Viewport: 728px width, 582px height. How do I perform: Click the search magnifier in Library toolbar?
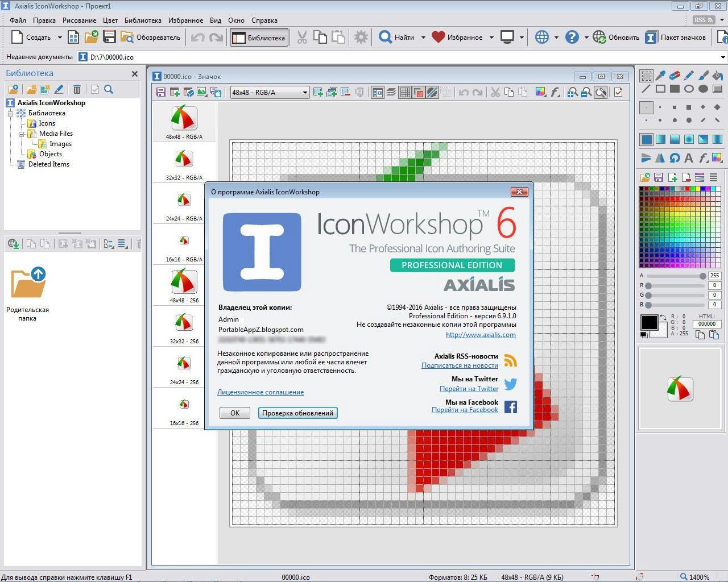tap(109, 89)
